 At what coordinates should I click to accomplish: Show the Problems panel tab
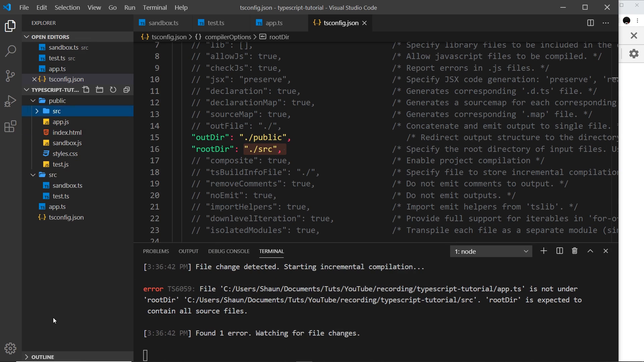(x=156, y=251)
